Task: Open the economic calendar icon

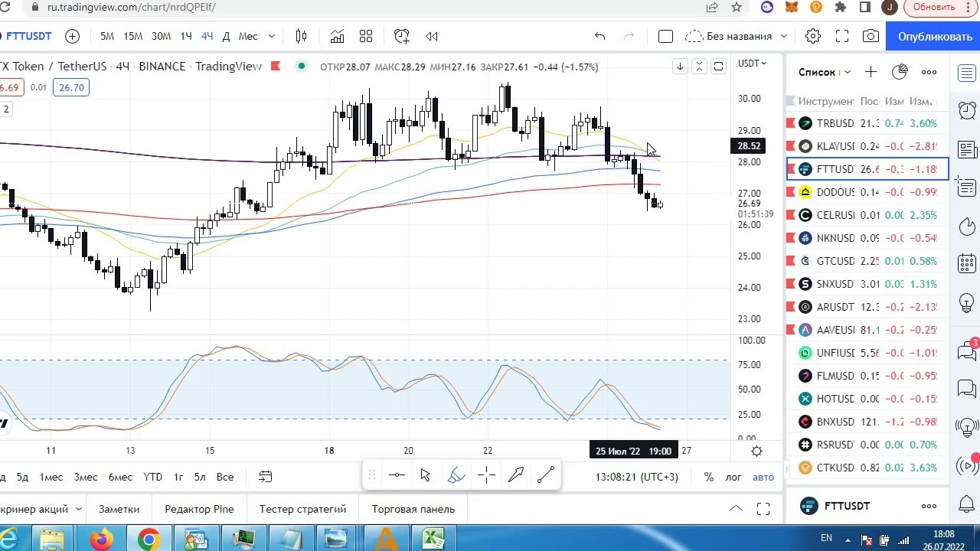Action: tap(966, 265)
